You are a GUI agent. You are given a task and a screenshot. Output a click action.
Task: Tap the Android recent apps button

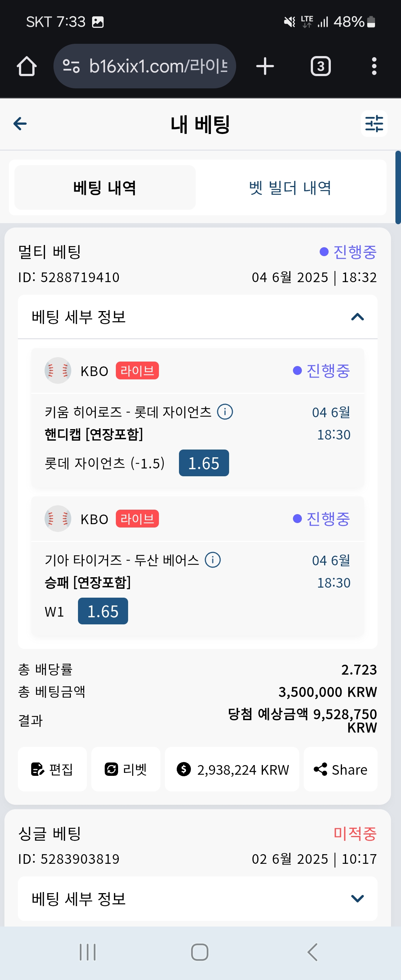tap(88, 952)
